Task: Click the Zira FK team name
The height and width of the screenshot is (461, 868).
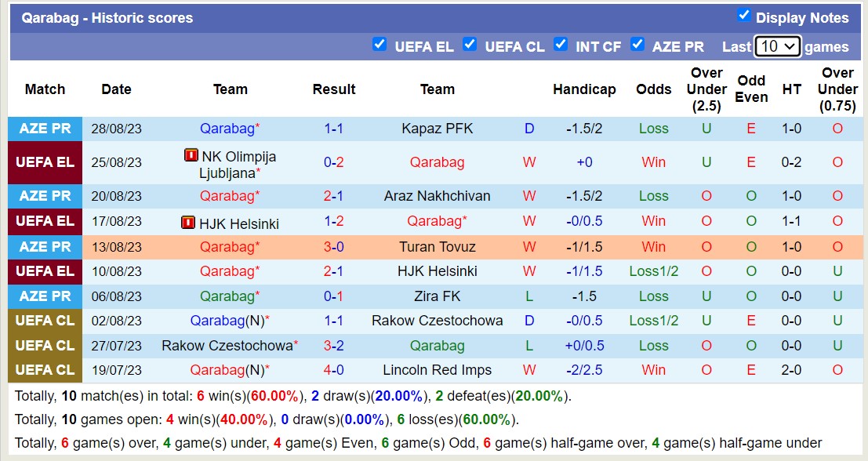Action: tap(438, 296)
